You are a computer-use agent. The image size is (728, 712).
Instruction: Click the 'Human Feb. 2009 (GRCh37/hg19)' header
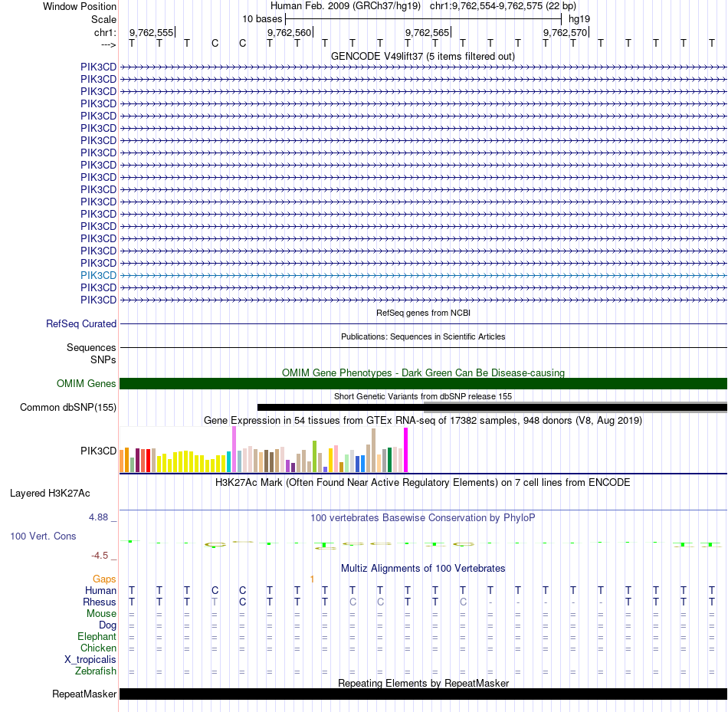[x=346, y=6]
